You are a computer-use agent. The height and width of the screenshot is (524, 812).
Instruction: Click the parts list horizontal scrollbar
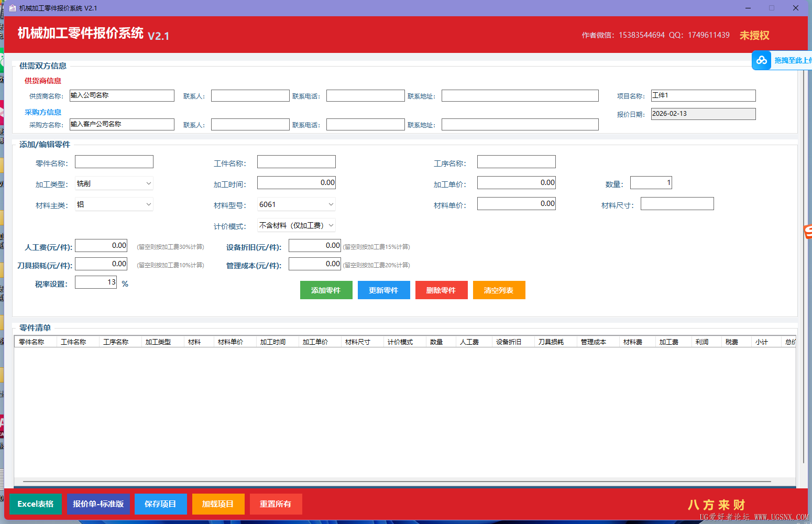tap(397, 481)
